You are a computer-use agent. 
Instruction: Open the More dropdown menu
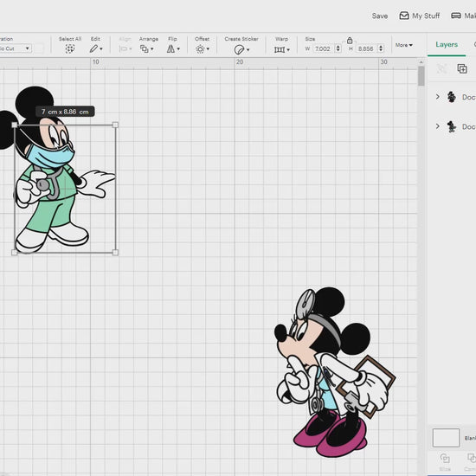coord(404,45)
